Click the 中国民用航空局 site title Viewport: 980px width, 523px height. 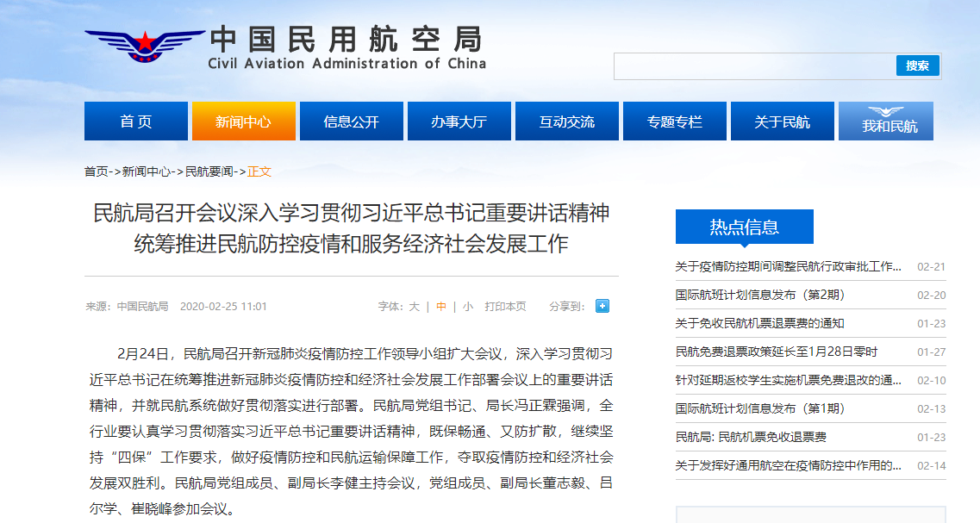[x=346, y=39]
